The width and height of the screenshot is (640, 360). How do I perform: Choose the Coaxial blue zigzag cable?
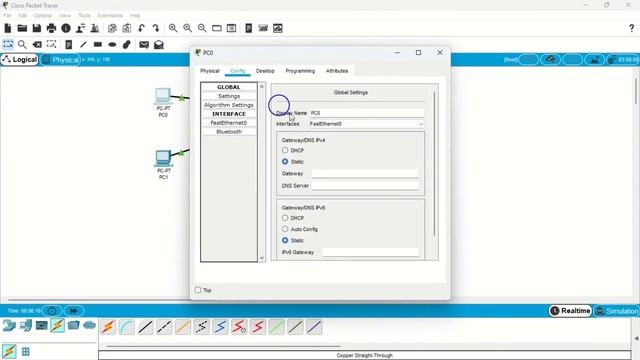coord(220,327)
